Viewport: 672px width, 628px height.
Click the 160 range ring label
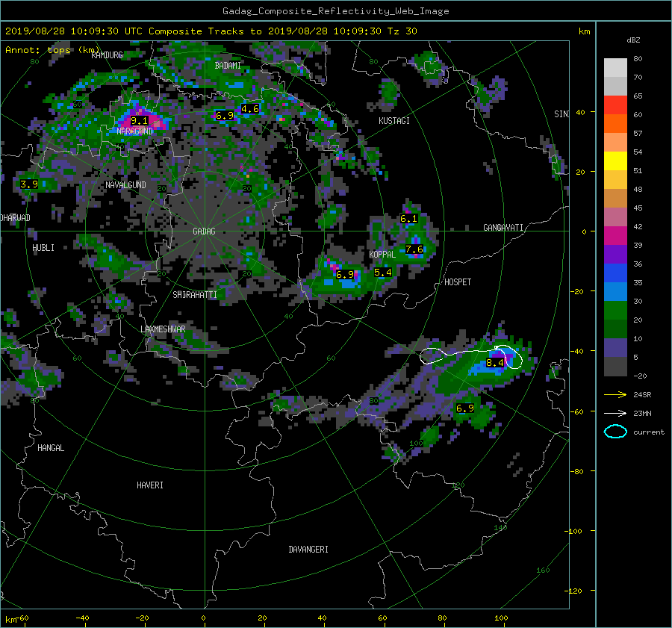pos(543,571)
